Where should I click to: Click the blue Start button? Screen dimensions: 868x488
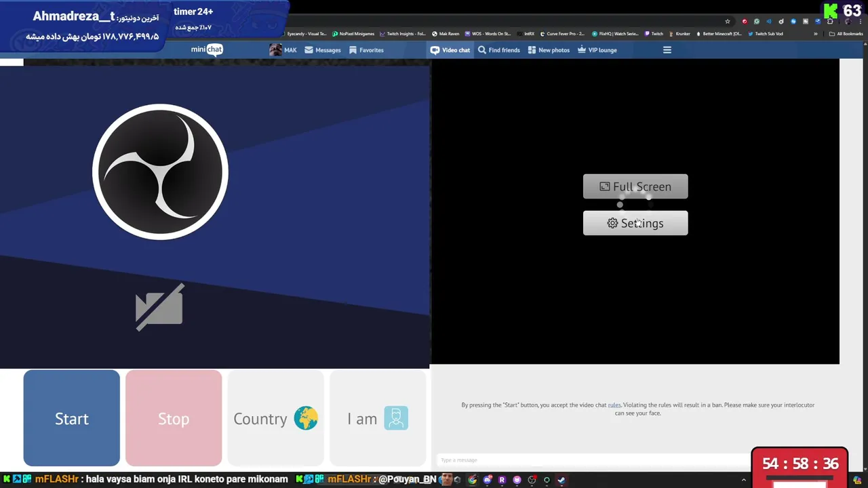pyautogui.click(x=72, y=418)
